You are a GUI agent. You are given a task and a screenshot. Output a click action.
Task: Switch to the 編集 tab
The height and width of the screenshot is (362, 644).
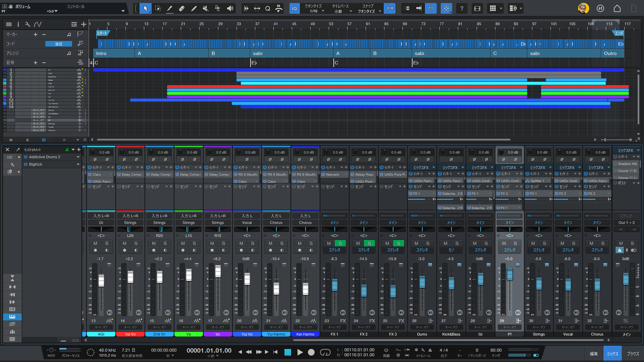coord(594,354)
